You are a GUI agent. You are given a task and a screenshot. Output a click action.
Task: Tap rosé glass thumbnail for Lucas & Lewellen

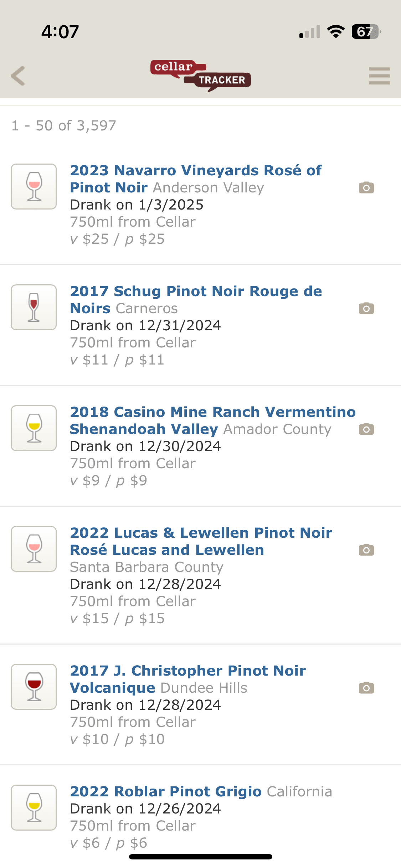point(34,549)
